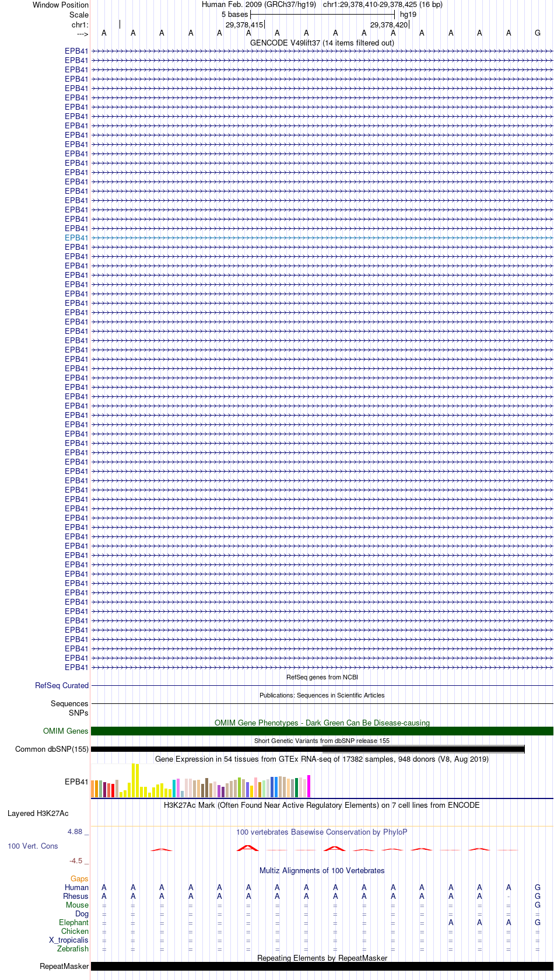Viewport: 554px width, 980px height.
Task: Click the 'SNPs' track label
Action: [79, 713]
